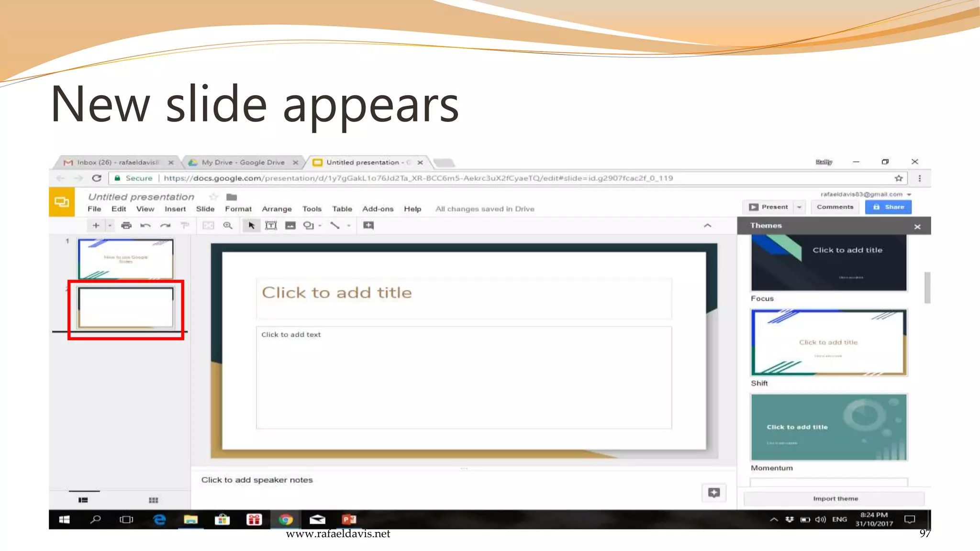Click the Comments button

click(835, 207)
